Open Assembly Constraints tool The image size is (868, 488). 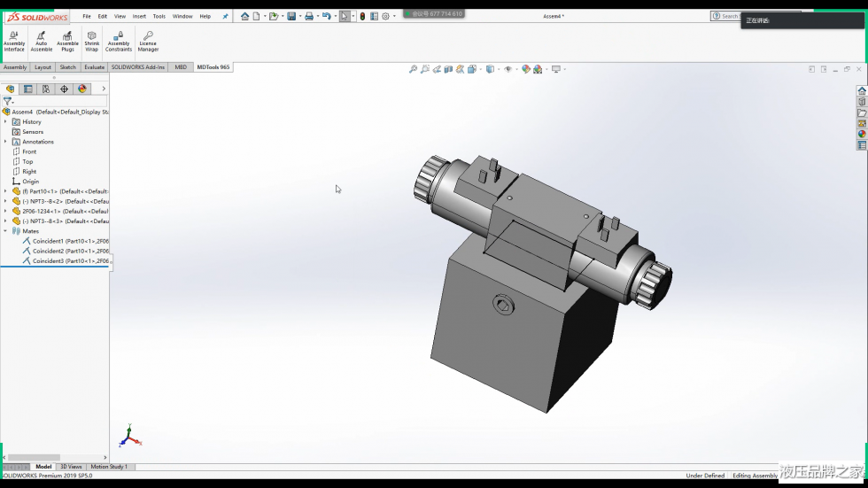tap(119, 41)
